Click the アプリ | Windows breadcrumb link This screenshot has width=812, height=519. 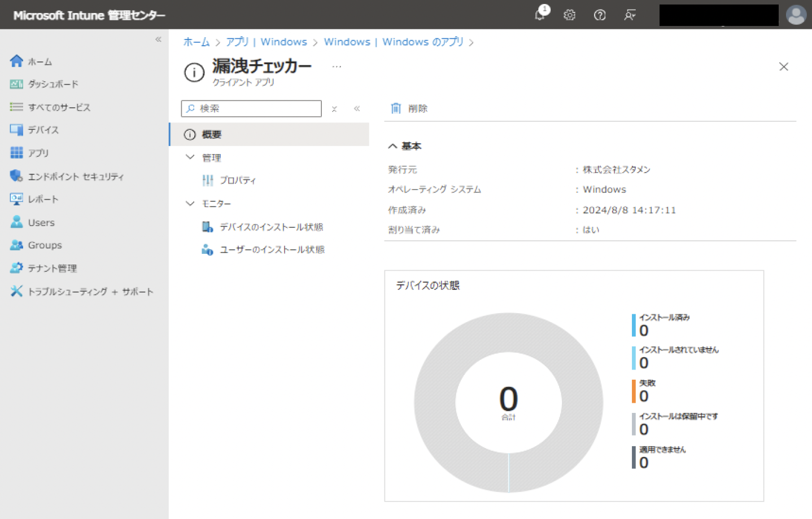tap(267, 42)
